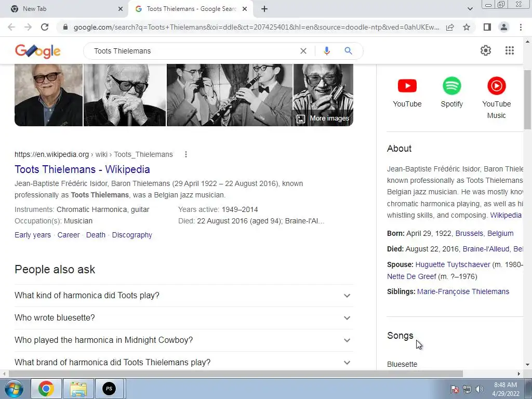Close the Toots Thielemans search tab
532x399 pixels.
point(245,9)
